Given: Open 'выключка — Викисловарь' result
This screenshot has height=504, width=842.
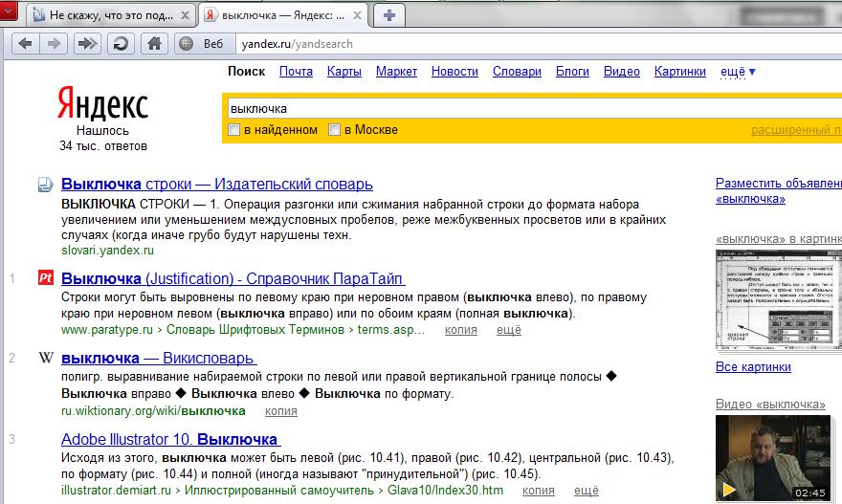Looking at the screenshot, I should coord(159,358).
